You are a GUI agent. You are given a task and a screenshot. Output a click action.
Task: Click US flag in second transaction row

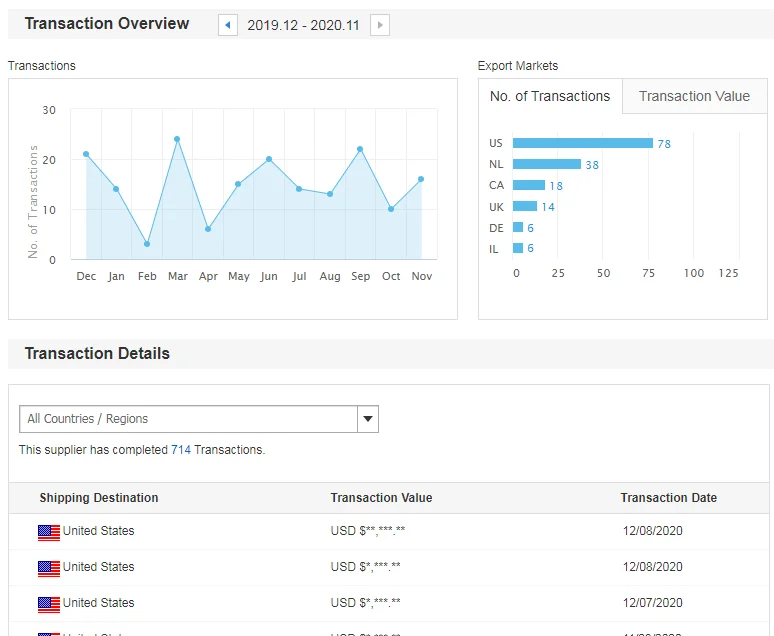(49, 568)
